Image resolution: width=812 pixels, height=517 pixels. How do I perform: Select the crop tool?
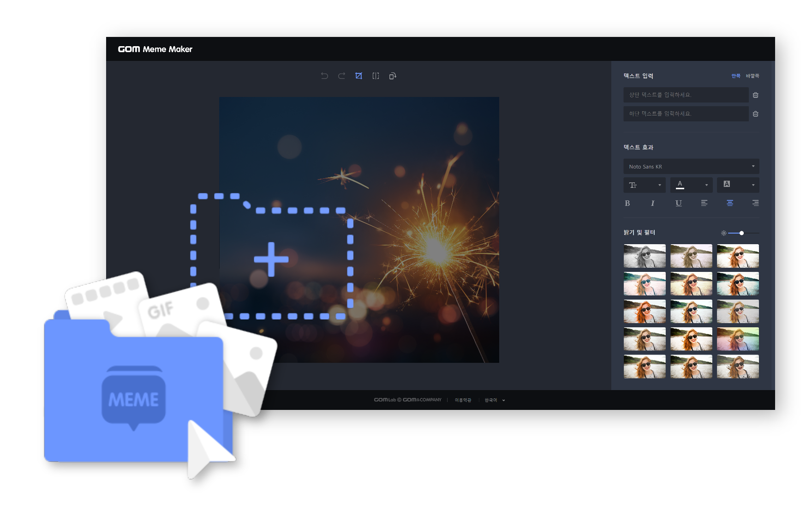pos(358,76)
